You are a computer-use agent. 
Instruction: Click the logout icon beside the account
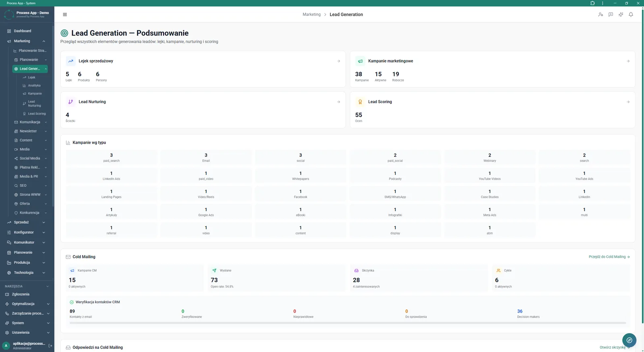tap(50, 346)
